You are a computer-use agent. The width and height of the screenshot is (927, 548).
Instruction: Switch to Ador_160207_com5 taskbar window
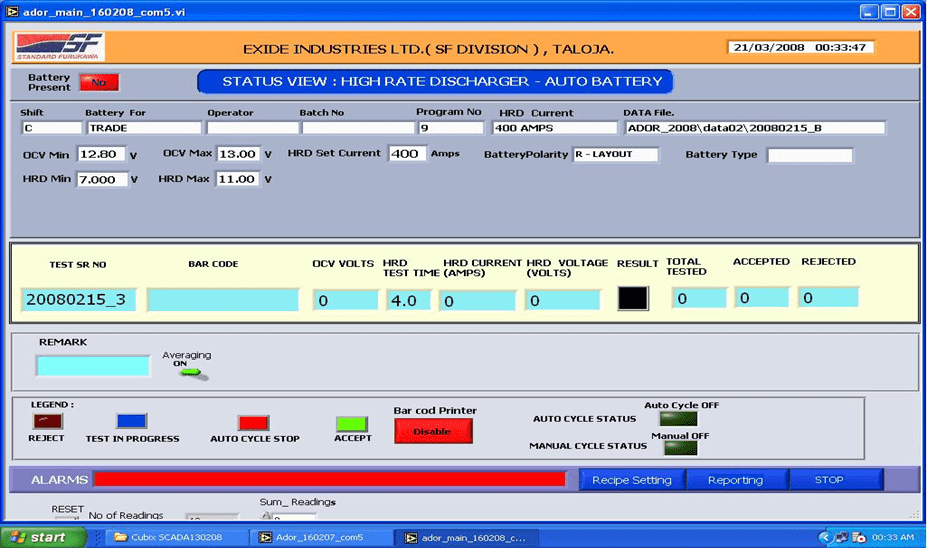(x=322, y=537)
